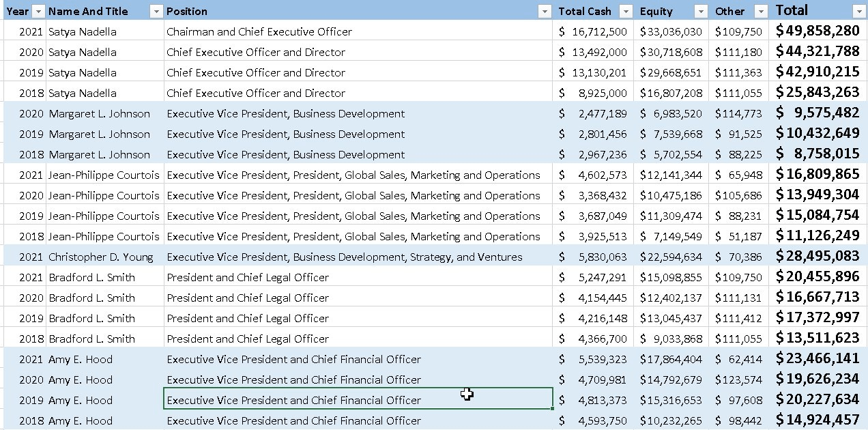The height and width of the screenshot is (430, 868).
Task: Click Equity value $22,594,634
Action: click(x=671, y=257)
